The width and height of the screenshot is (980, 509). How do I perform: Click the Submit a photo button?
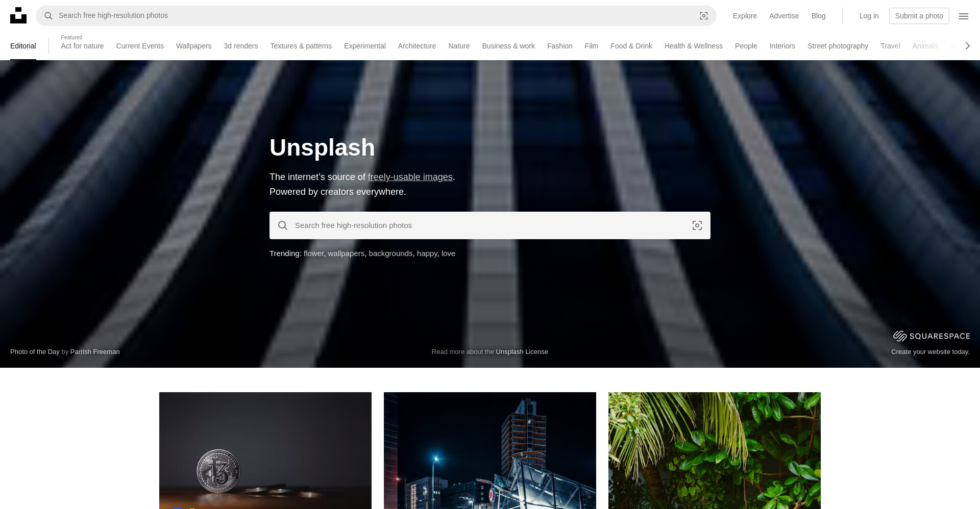pos(919,16)
